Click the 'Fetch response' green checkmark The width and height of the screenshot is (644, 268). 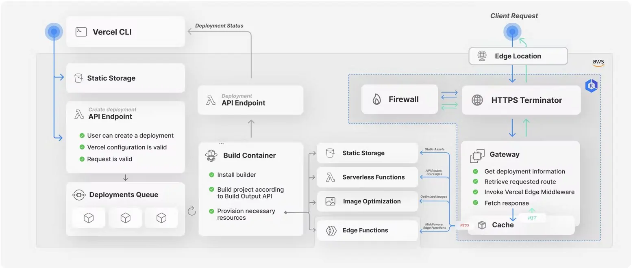tap(475, 203)
